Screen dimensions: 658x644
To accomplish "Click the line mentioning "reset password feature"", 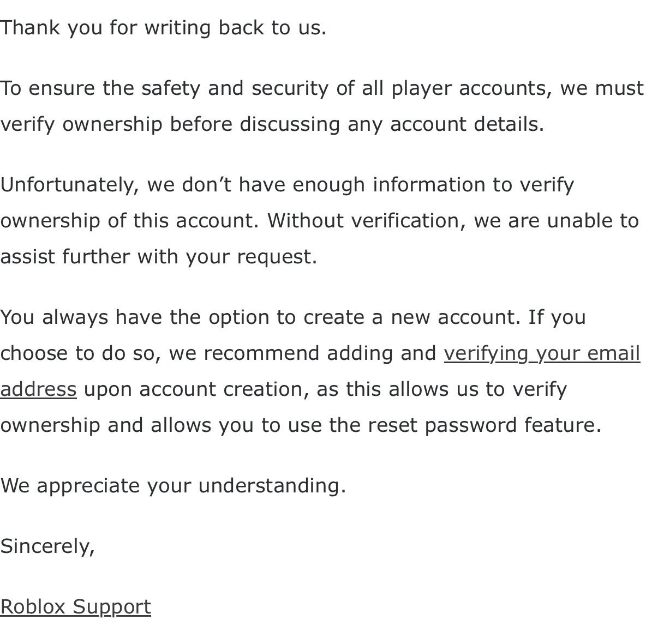I will 301,425.
